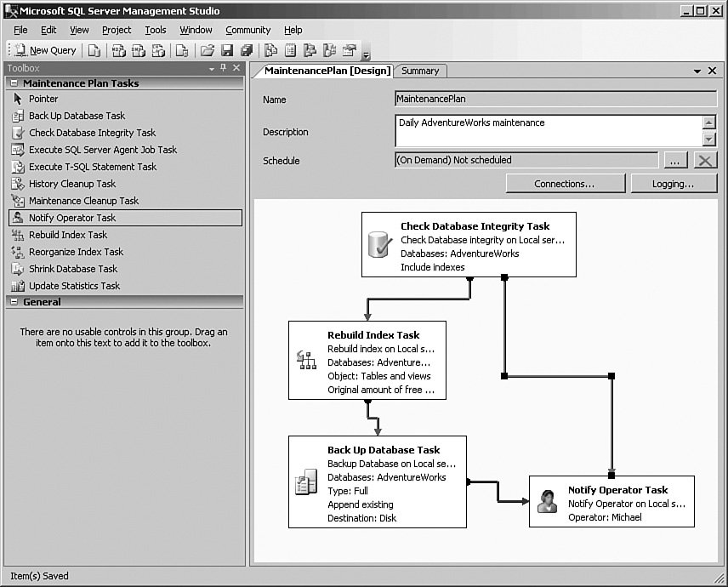Click the Connections... button
This screenshot has height=587, width=728.
click(x=566, y=184)
